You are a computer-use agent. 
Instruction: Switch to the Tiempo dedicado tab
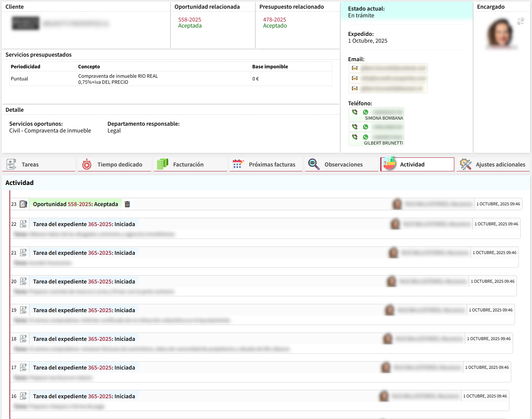[120, 165]
